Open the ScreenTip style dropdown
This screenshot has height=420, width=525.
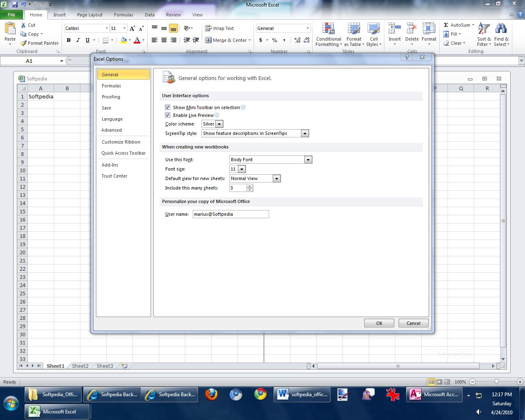tap(304, 133)
